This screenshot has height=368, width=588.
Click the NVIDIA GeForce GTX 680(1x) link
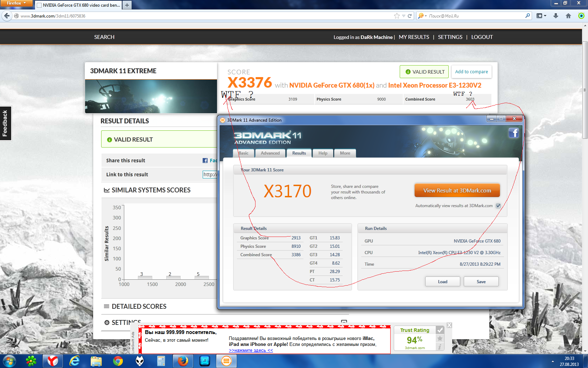332,85
